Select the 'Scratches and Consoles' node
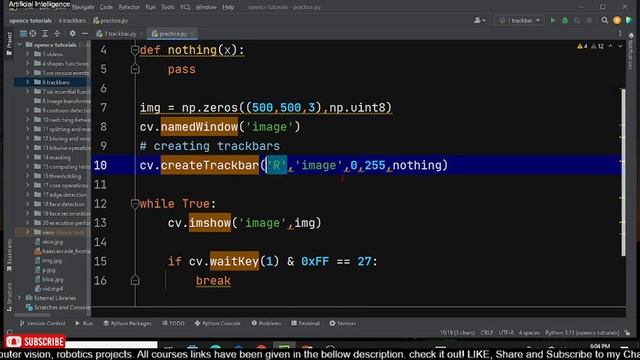The image size is (640, 360). (x=58, y=307)
